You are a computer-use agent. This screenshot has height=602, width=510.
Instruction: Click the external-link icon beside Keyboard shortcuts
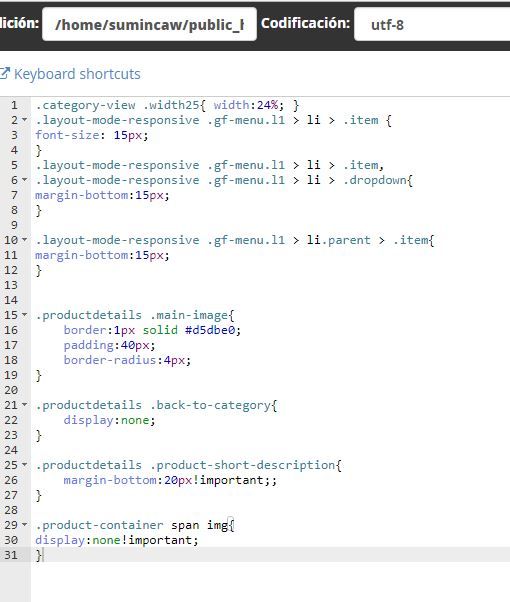(x=5, y=73)
